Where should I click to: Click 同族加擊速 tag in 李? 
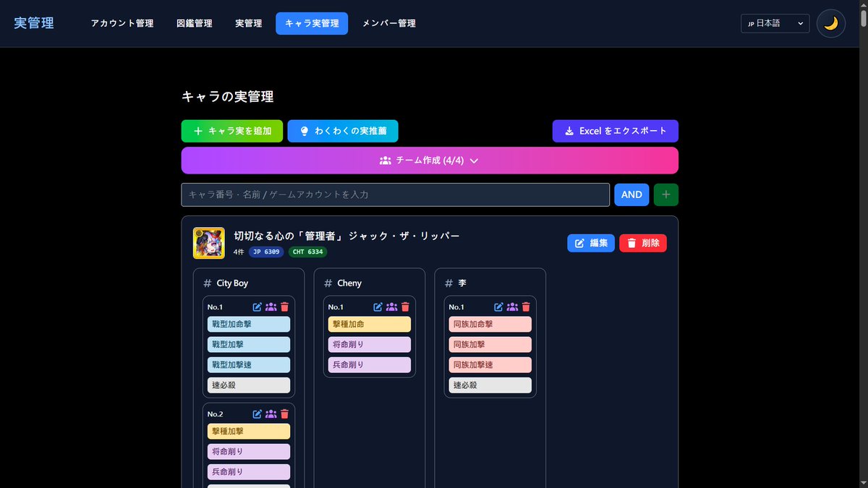490,364
